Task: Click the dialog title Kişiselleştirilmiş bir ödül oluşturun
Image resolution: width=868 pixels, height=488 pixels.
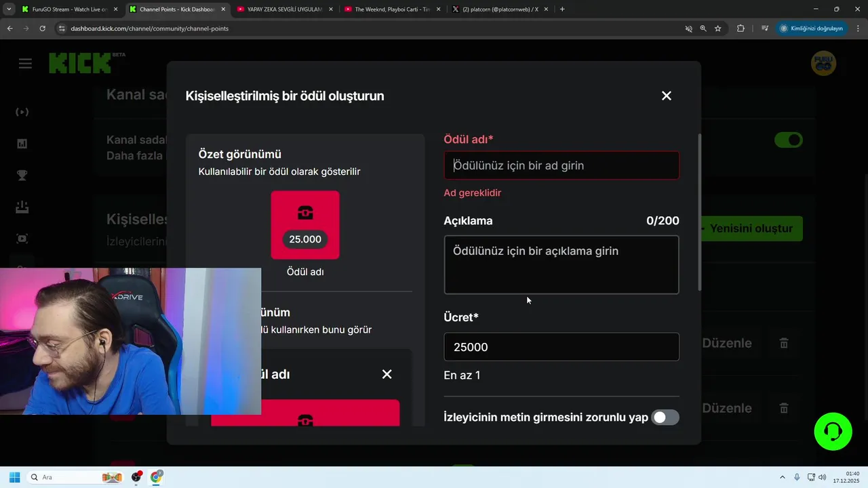Action: (x=285, y=96)
